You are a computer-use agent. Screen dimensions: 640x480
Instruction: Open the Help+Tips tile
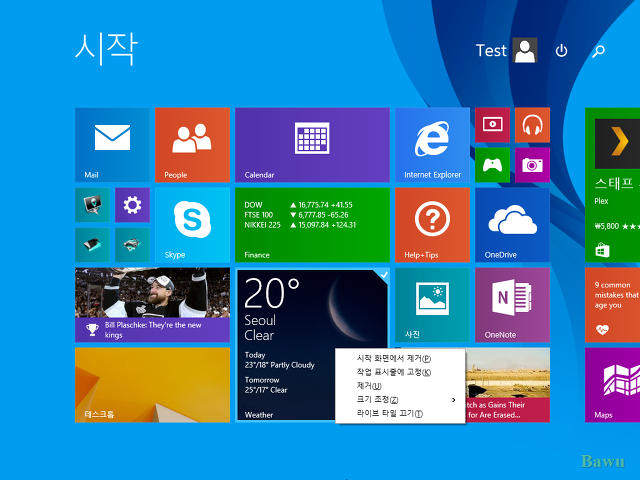(432, 224)
